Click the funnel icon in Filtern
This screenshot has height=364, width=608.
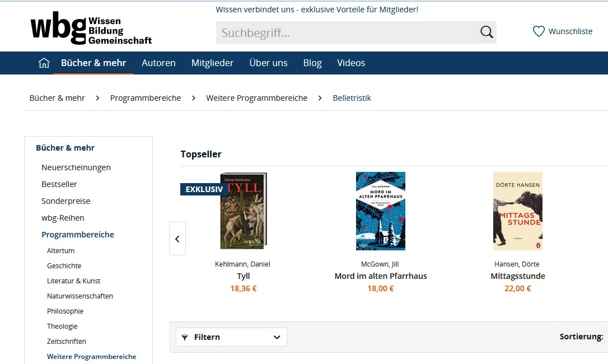(x=185, y=337)
